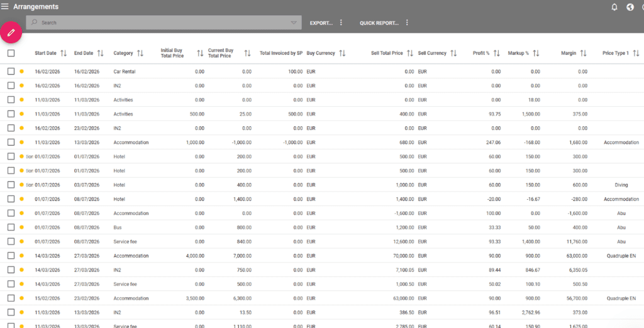Open the hamburger navigation menu

[x=5, y=6]
